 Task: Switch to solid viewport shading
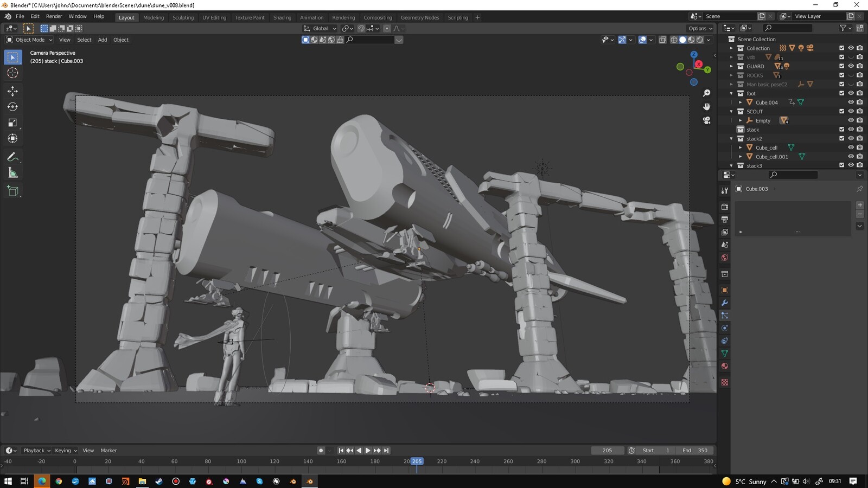pyautogui.click(x=682, y=40)
